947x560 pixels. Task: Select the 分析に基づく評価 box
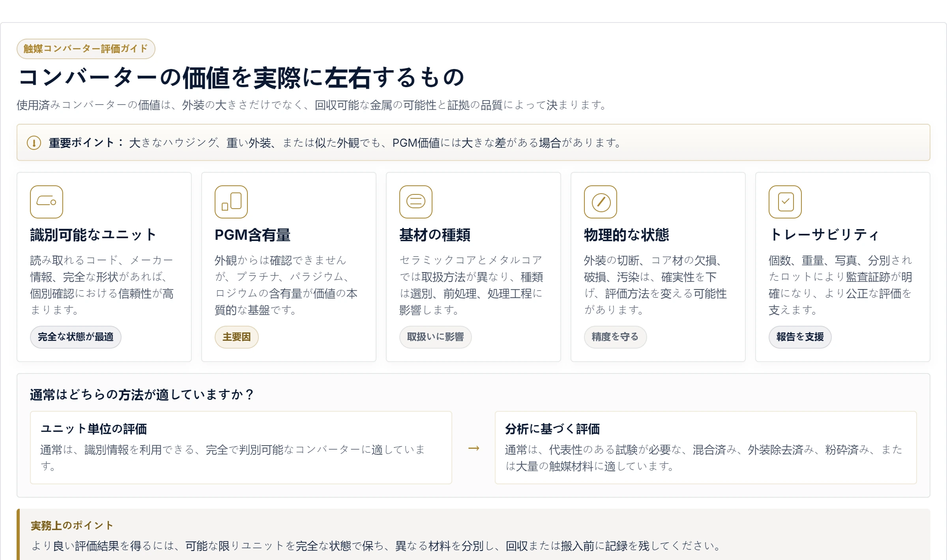[706, 448]
